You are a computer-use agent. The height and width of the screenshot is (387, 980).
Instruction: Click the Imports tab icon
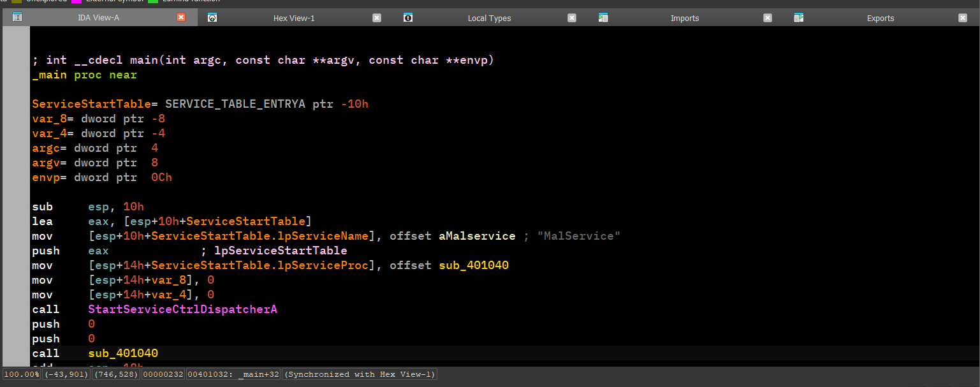click(603, 18)
